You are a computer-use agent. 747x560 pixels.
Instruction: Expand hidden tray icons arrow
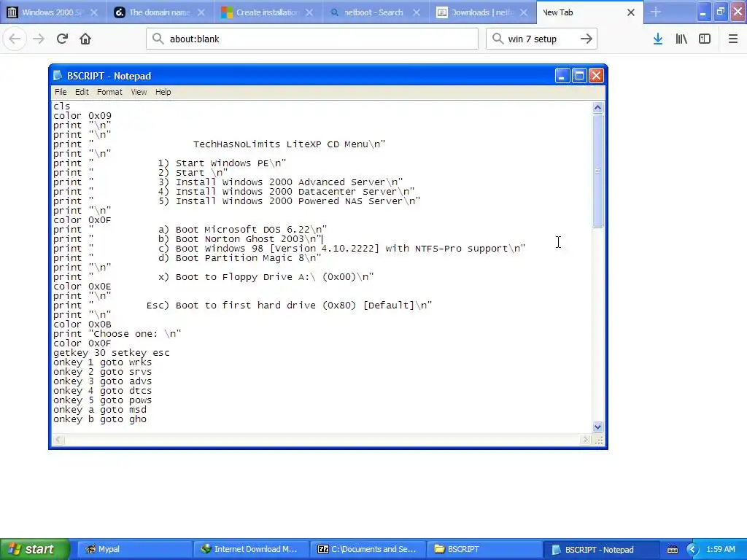(692, 550)
